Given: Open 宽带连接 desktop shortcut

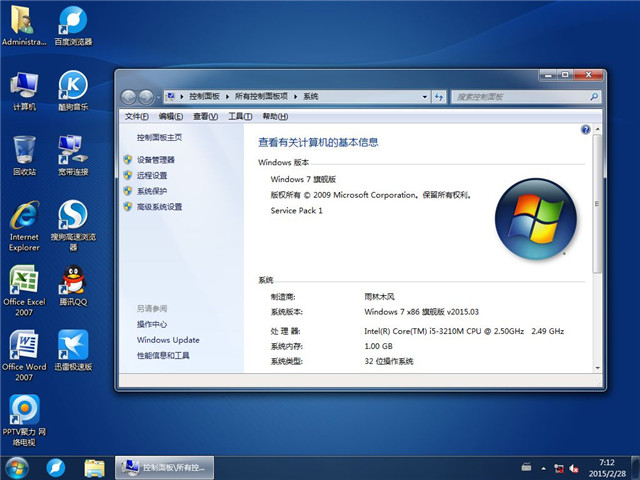Looking at the screenshot, I should point(73,156).
